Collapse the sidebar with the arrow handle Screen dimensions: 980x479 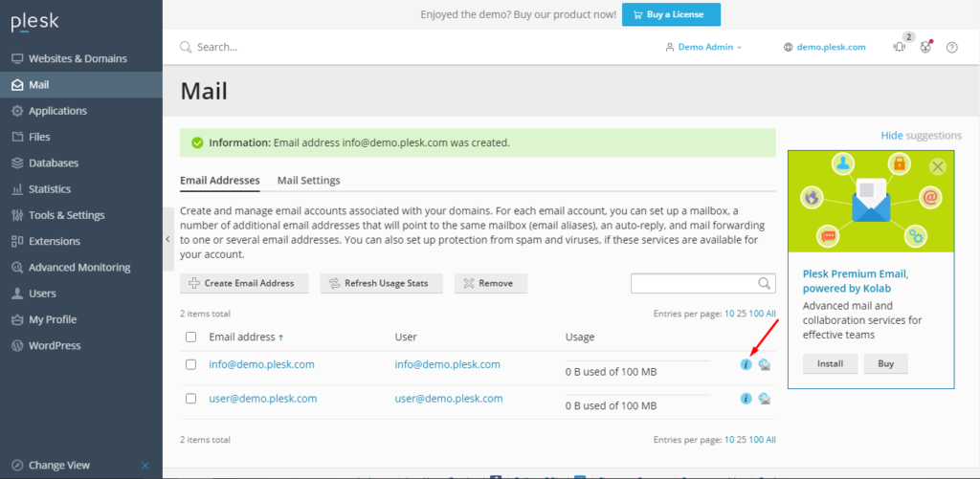coord(168,239)
